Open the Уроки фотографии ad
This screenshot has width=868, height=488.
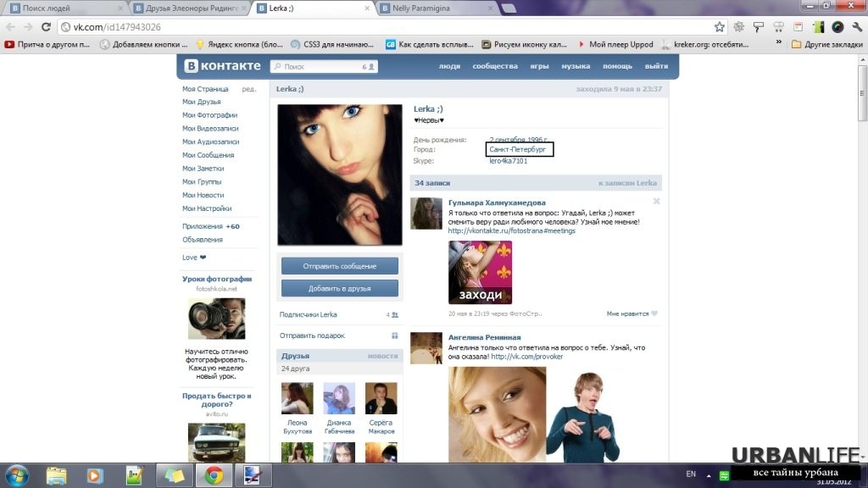coord(217,279)
